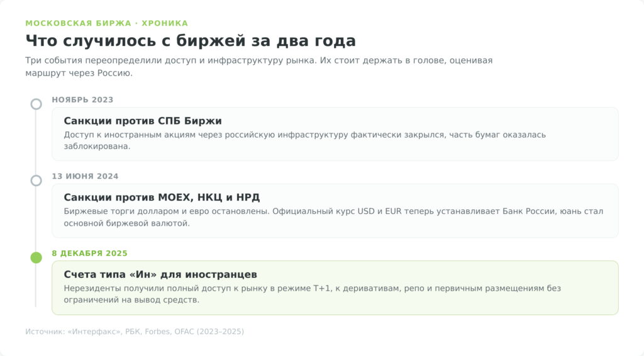
Task: Click the title «Санкции против MOEX, НКЦ и НРД»
Action: [162, 197]
